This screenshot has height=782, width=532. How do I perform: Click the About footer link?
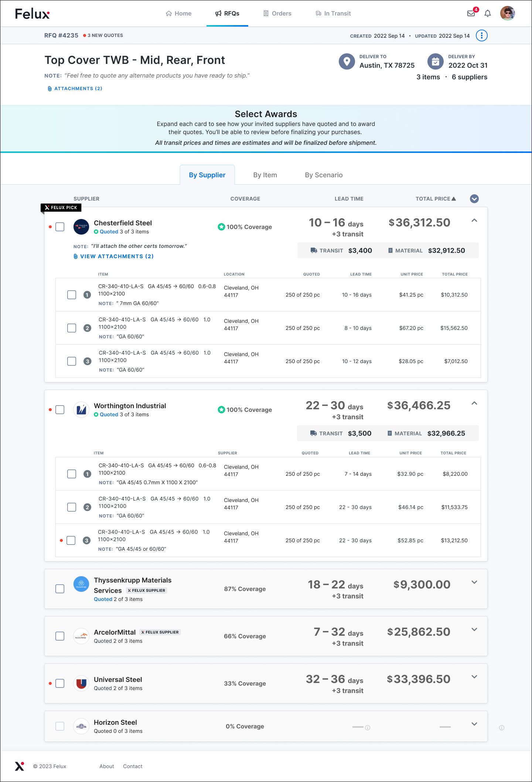[107, 766]
